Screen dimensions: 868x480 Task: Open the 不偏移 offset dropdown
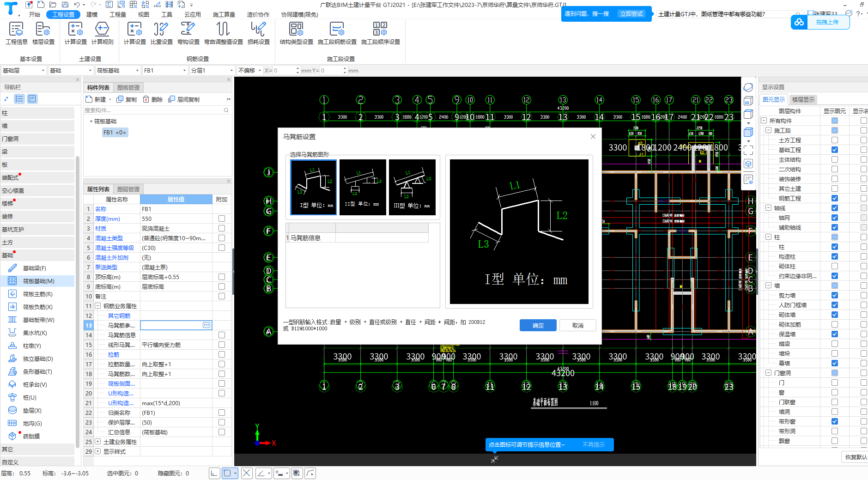(249, 71)
